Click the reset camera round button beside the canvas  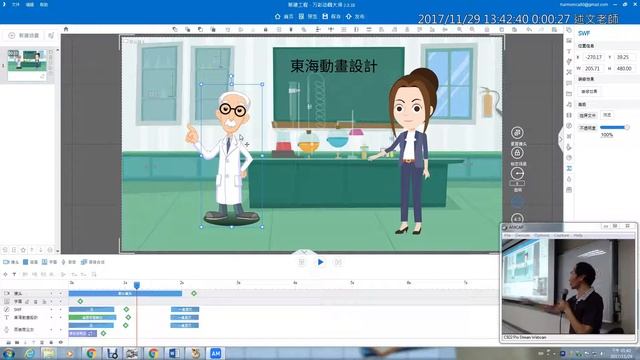pos(517,133)
